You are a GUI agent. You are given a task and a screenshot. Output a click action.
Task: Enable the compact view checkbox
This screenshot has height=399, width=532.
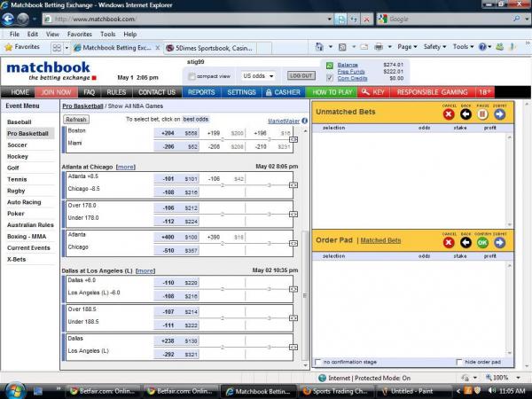coord(191,76)
